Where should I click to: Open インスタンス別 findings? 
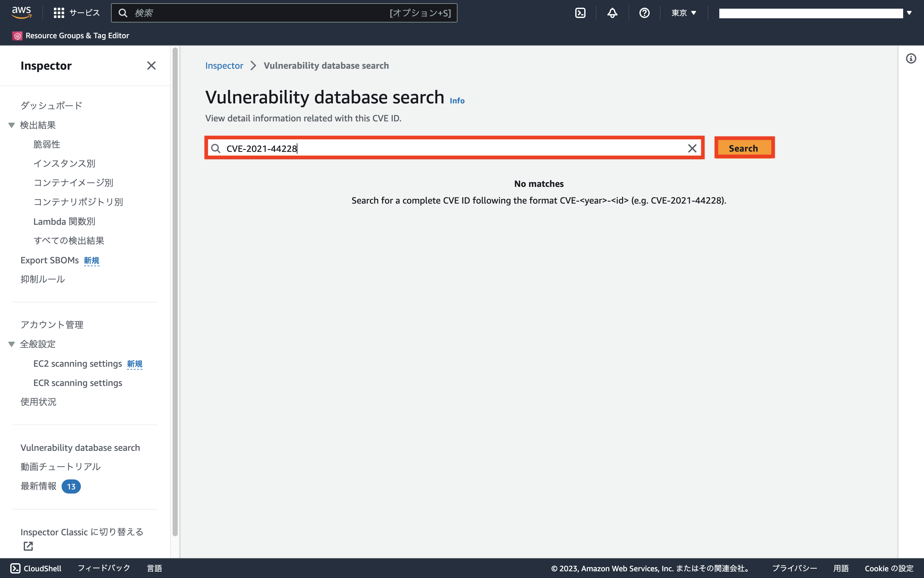(x=64, y=163)
